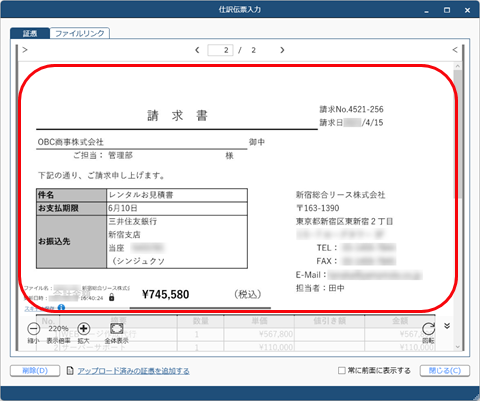Click the invoice amount ¥745,580
This screenshot has width=480, height=401.
(x=166, y=294)
